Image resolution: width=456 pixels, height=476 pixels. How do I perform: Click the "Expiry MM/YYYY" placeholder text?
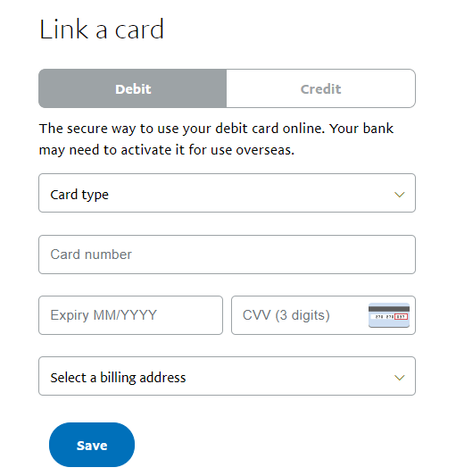tap(104, 315)
